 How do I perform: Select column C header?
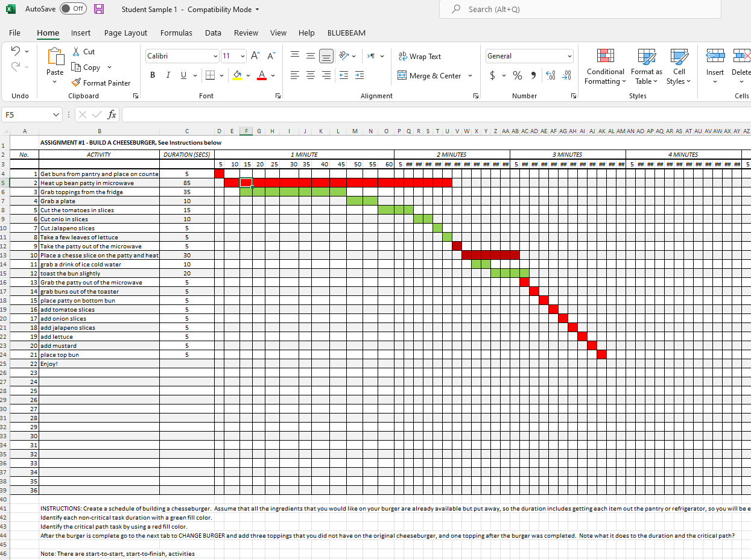[187, 131]
